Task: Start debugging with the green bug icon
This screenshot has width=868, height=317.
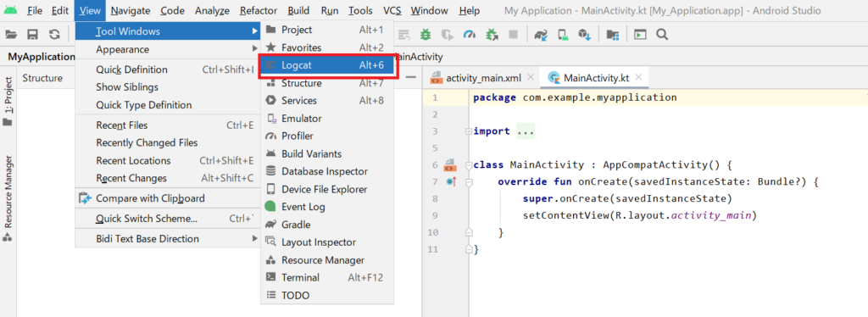Action: click(x=426, y=35)
